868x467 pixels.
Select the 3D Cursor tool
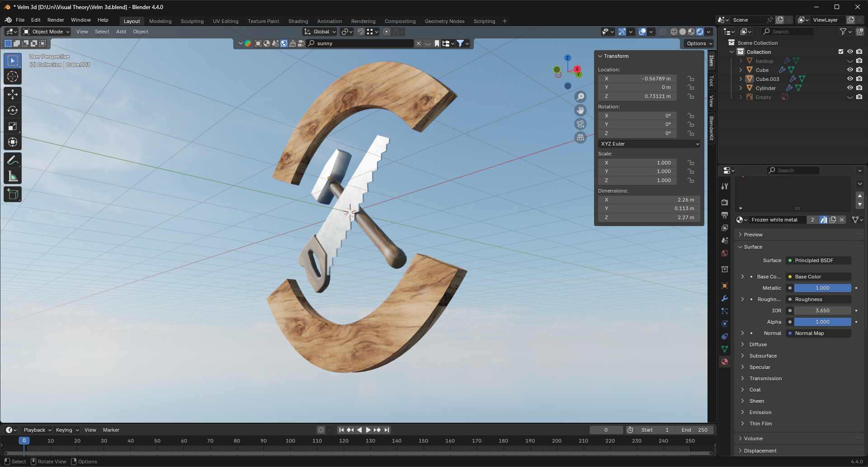tap(13, 76)
